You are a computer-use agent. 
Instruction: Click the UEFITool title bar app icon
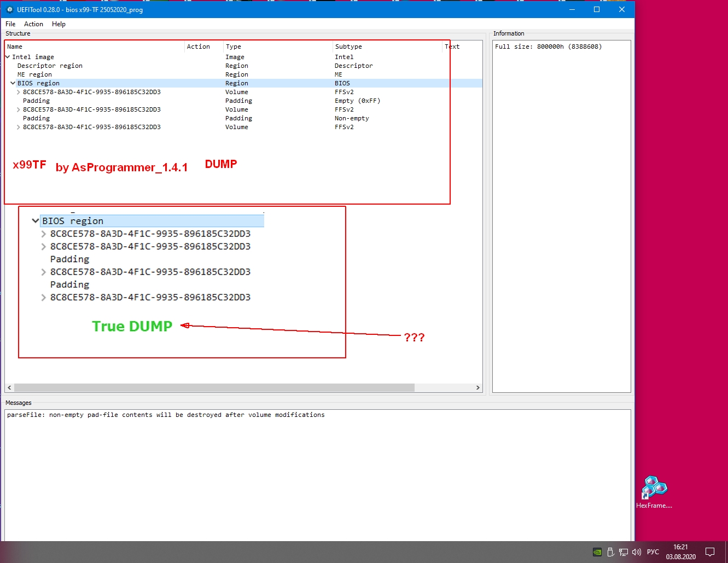pos(9,9)
